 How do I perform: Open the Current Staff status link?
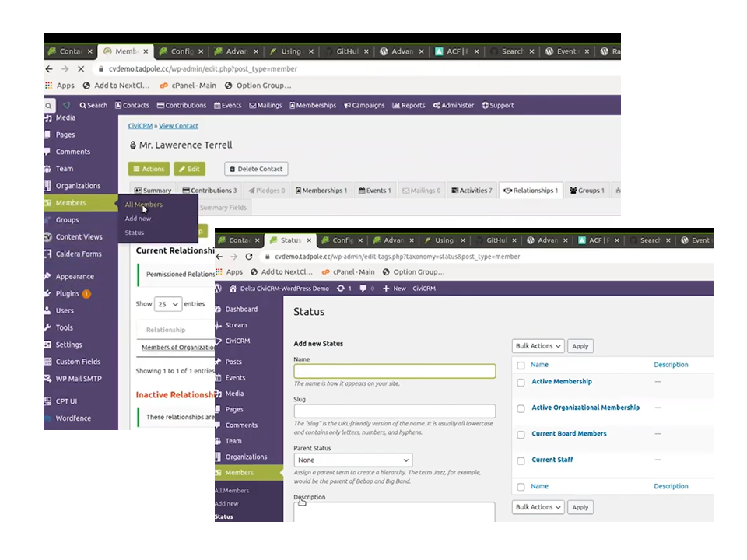tap(552, 460)
